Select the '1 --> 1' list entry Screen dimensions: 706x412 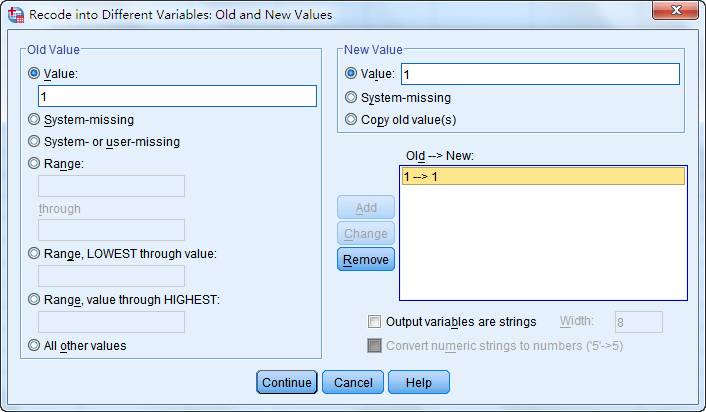point(543,176)
